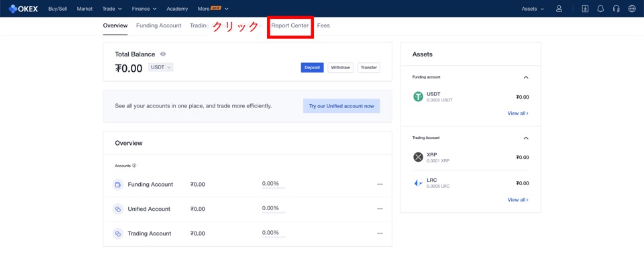
Task: Click the info icon beside Accounts
Action: (x=134, y=166)
